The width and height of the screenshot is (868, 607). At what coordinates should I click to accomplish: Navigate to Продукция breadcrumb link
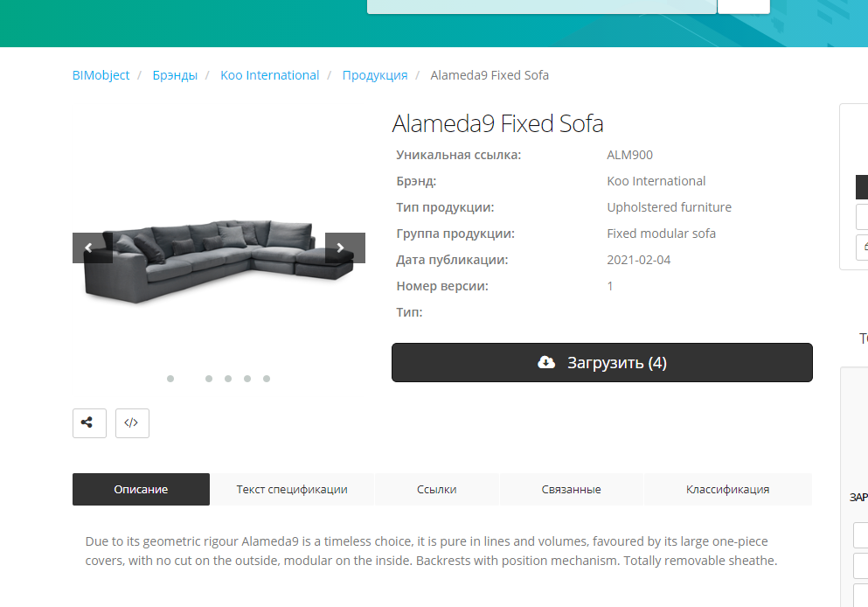(x=375, y=75)
